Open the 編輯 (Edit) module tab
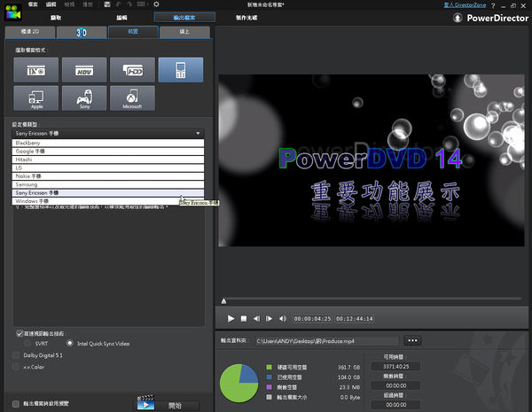The image size is (532, 412). pos(121,18)
